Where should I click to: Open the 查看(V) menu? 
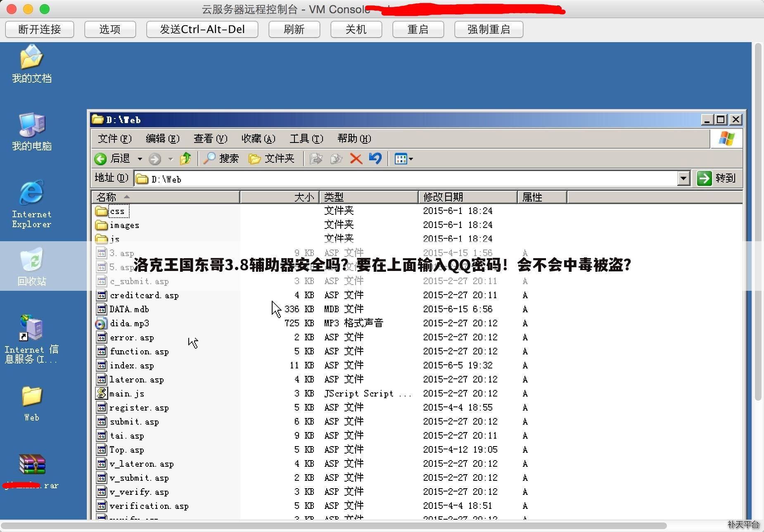pyautogui.click(x=210, y=138)
